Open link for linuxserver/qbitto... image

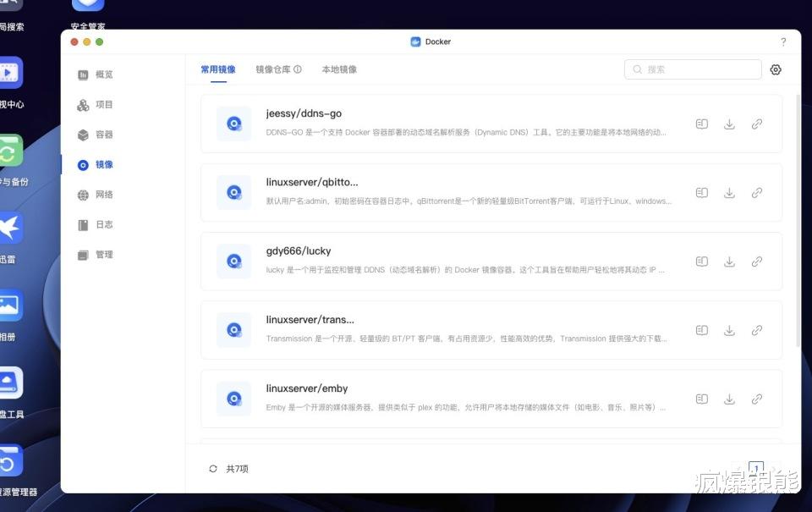click(x=756, y=193)
